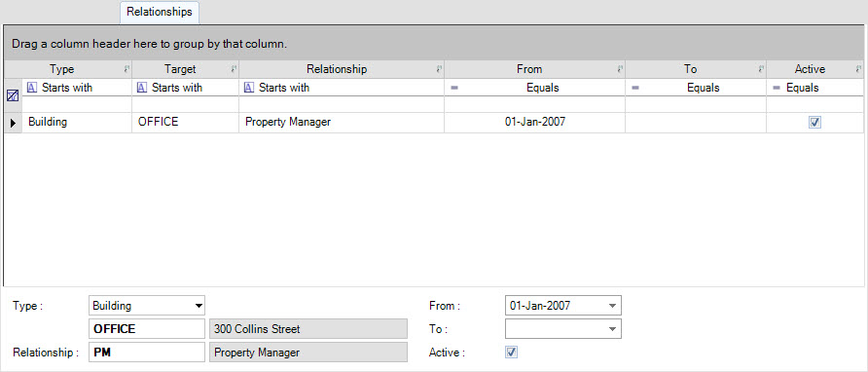
Task: Click the Type column filter operator icon
Action: coord(32,88)
